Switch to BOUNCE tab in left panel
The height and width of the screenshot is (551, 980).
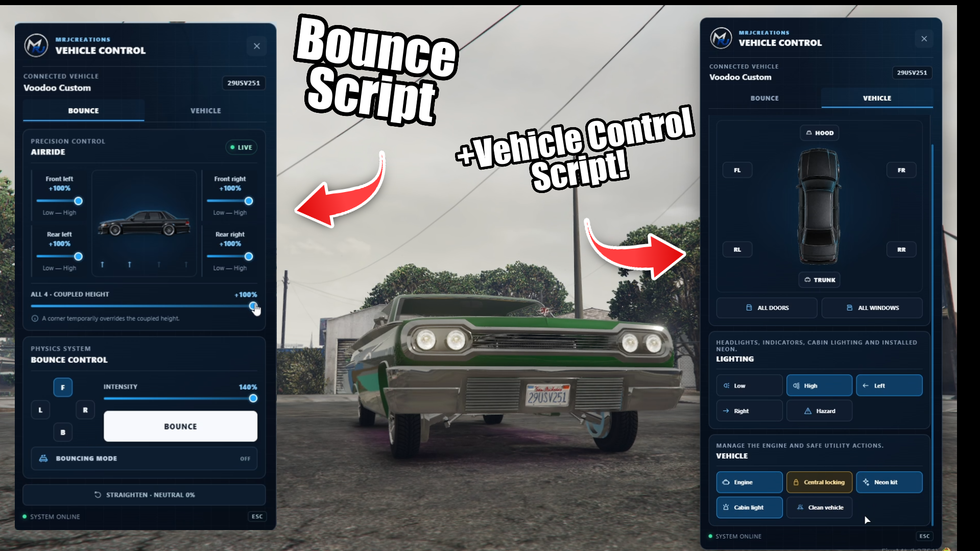[83, 110]
